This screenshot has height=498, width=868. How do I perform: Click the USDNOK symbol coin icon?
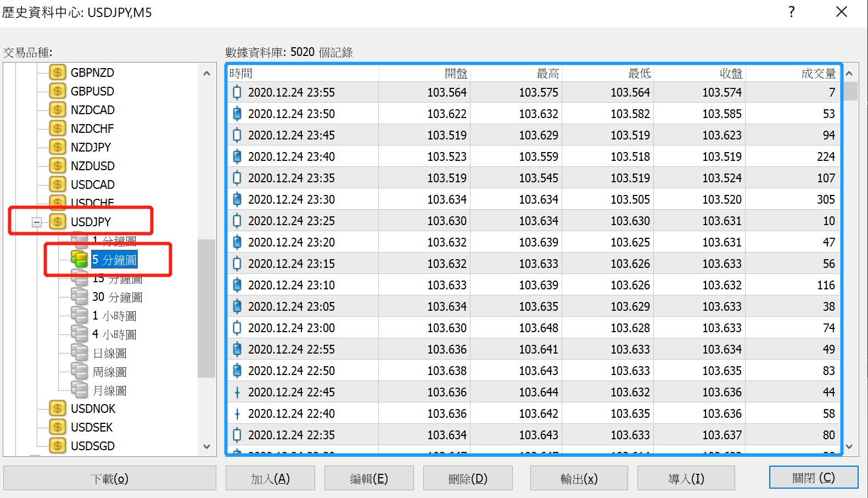(x=57, y=409)
